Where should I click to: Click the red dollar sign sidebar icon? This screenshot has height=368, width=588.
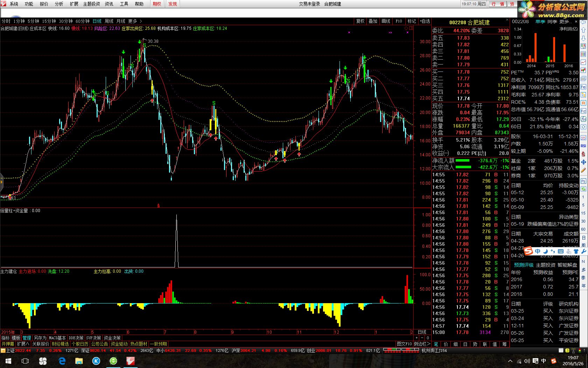(583, 154)
